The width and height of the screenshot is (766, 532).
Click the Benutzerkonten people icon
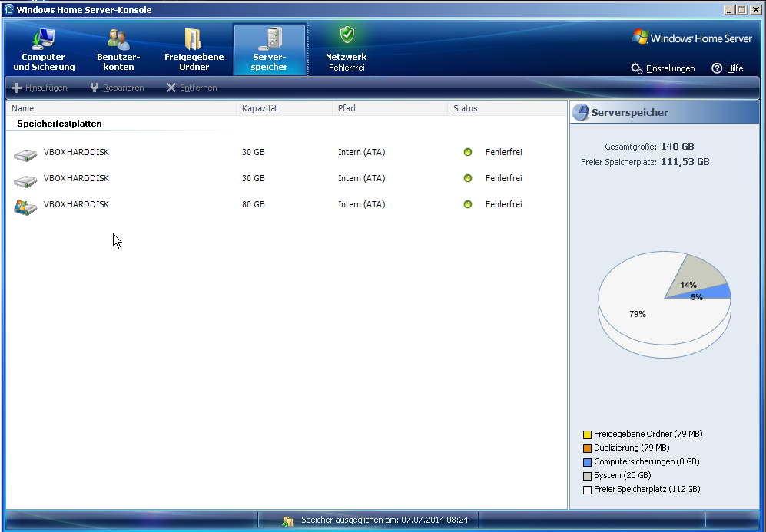[x=119, y=39]
